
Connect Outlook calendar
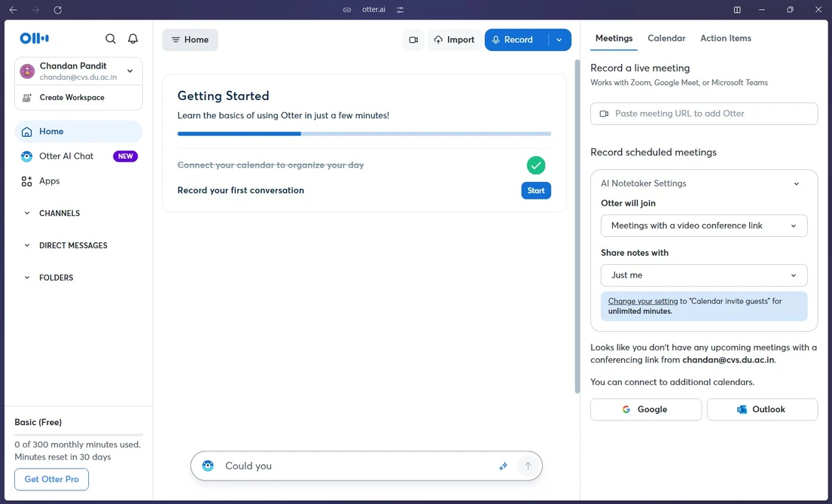tap(762, 410)
